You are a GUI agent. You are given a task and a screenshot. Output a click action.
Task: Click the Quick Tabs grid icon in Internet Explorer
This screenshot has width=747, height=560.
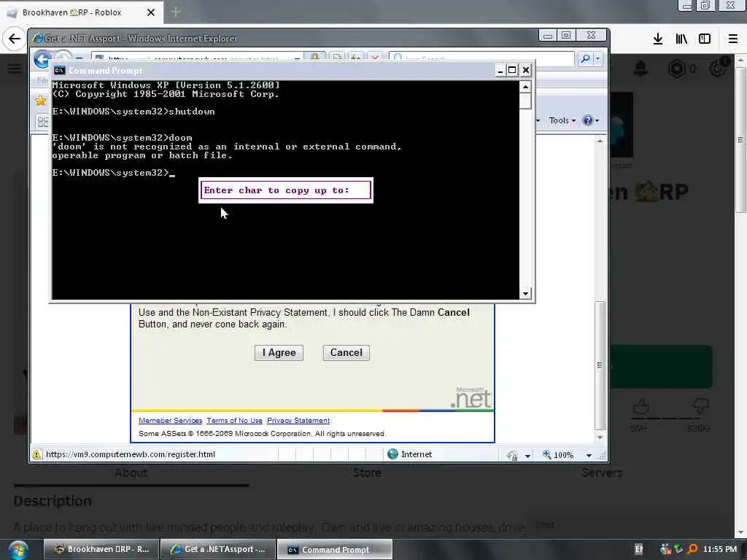42,122
